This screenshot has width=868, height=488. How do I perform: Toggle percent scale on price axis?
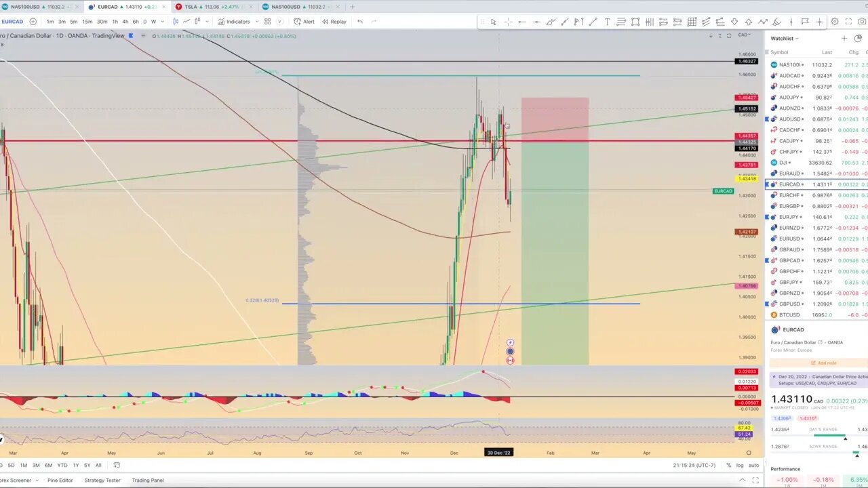click(x=728, y=465)
